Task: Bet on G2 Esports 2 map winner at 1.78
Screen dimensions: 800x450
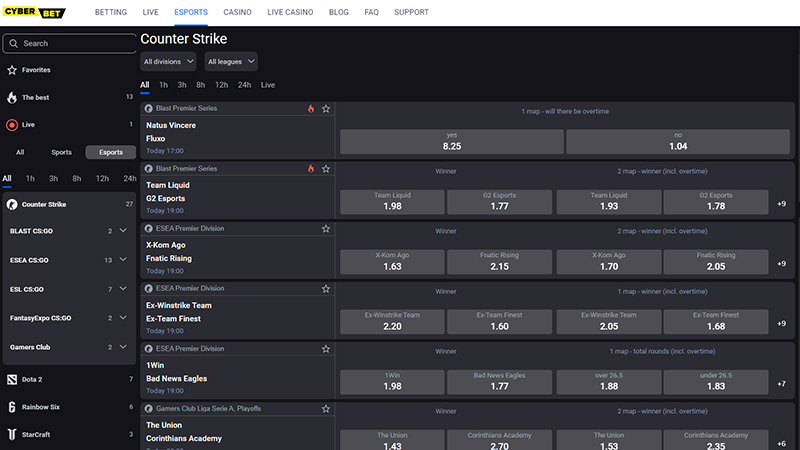Action: pos(716,202)
